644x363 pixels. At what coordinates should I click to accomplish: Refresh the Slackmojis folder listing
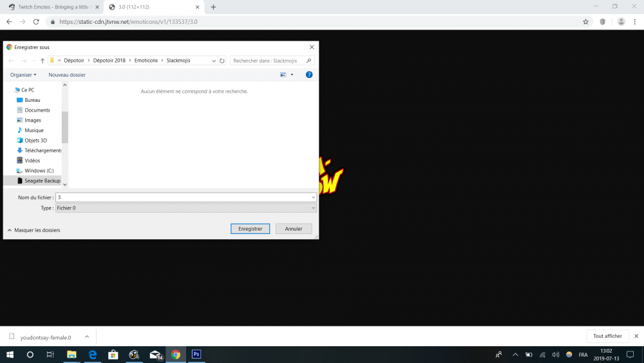click(222, 61)
